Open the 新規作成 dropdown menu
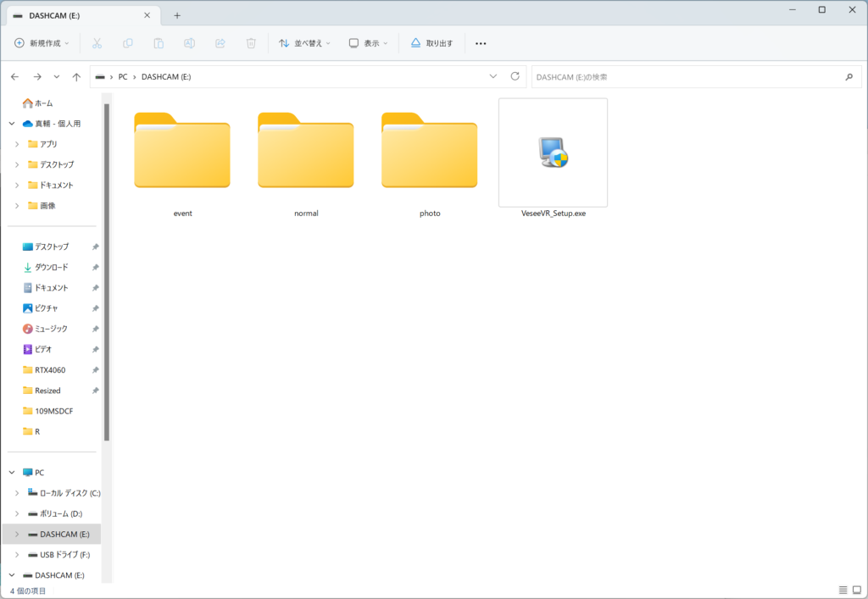The width and height of the screenshot is (868, 599). tap(42, 43)
